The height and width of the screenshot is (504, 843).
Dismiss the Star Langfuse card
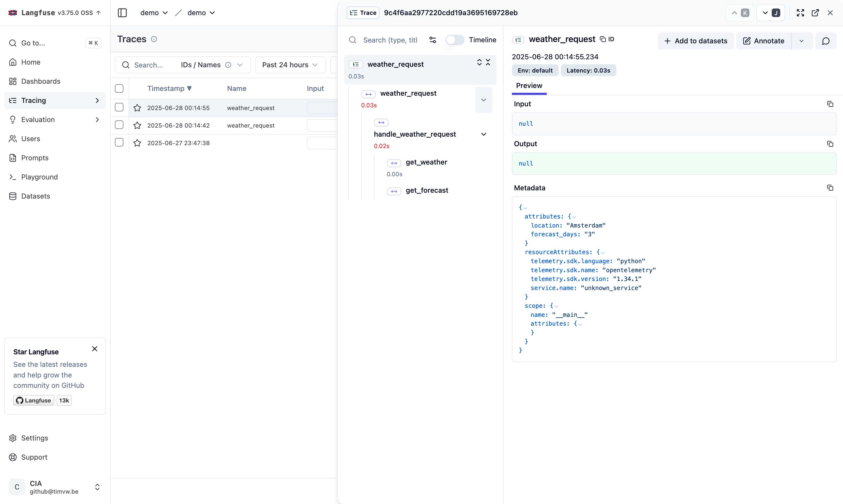95,349
